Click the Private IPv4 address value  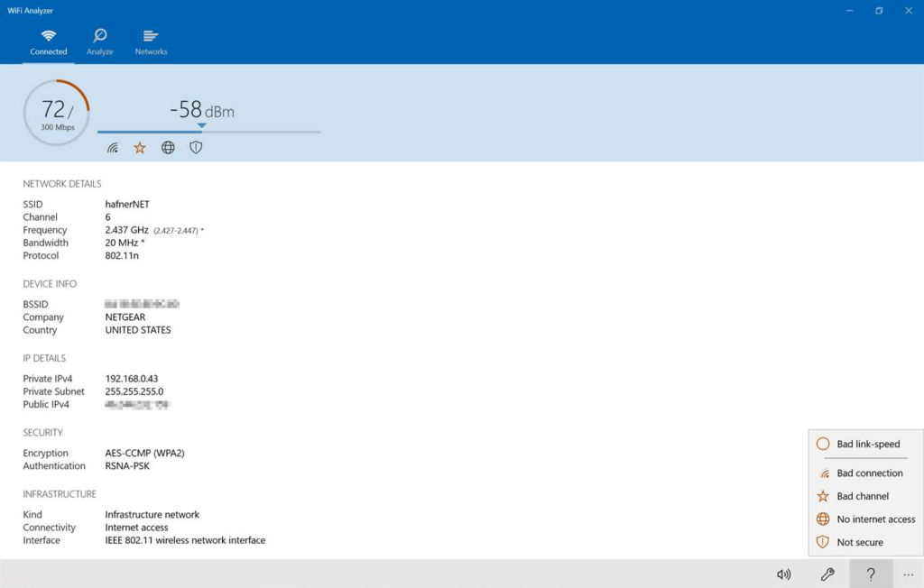(x=132, y=378)
